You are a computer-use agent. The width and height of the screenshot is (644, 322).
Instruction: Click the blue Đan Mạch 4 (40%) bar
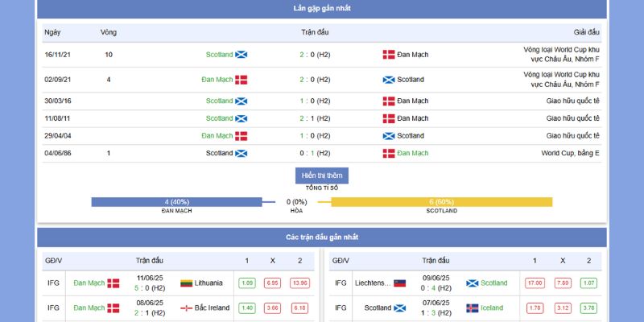[x=176, y=201]
